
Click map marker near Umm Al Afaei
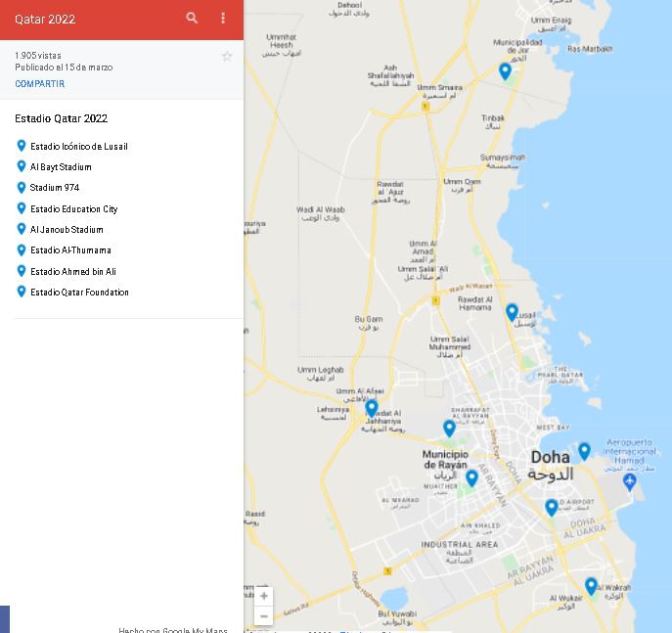372,408
